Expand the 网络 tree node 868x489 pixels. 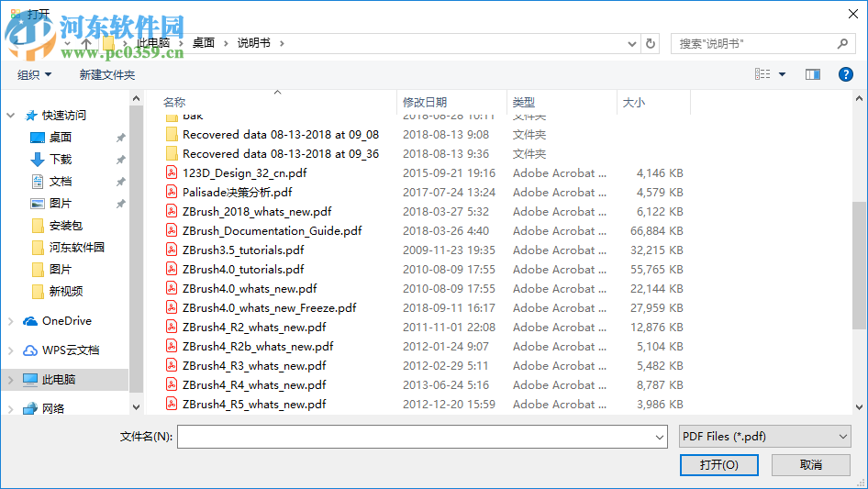point(10,408)
